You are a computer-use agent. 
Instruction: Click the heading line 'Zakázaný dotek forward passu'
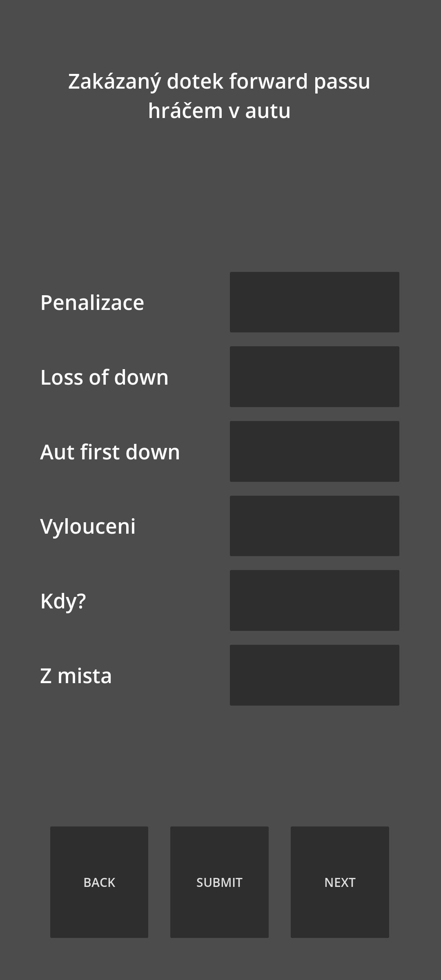click(x=219, y=82)
